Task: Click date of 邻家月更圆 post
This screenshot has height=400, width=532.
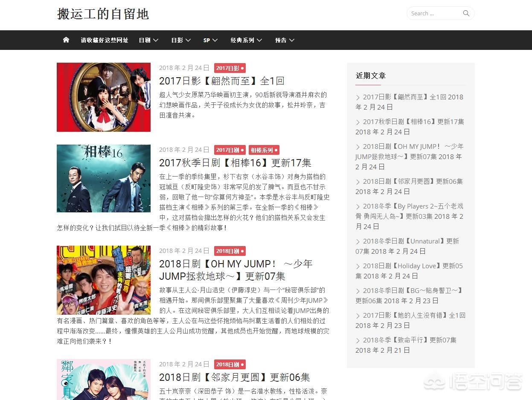Action: click(184, 364)
